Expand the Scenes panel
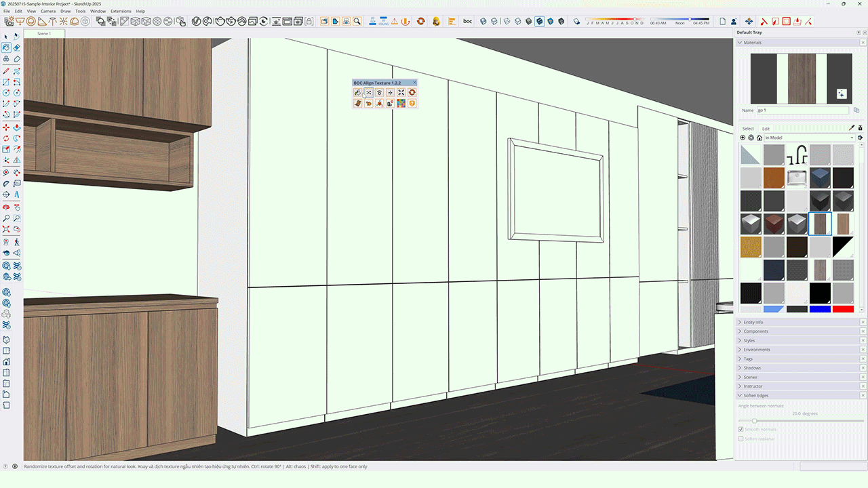The image size is (868, 488). pyautogui.click(x=740, y=377)
